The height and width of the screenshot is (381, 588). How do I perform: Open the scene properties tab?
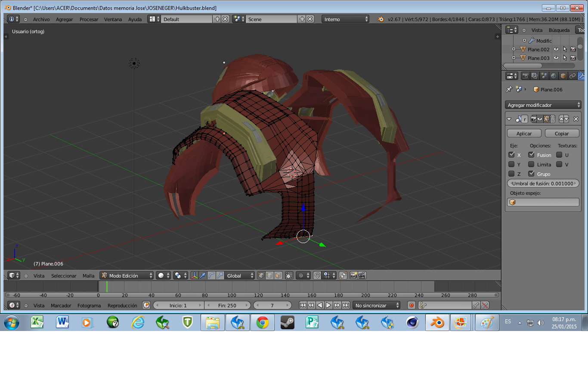(544, 76)
